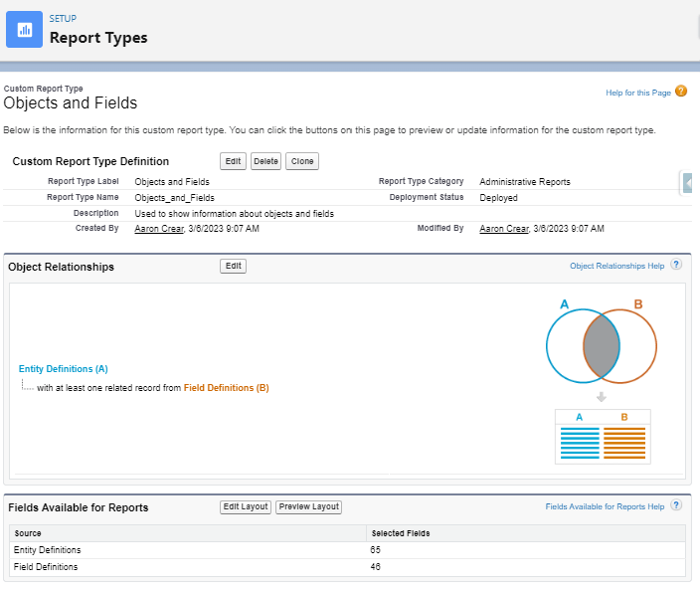700x589 pixels.
Task: Open Aaron Crear link in Created By
Action: (x=159, y=228)
